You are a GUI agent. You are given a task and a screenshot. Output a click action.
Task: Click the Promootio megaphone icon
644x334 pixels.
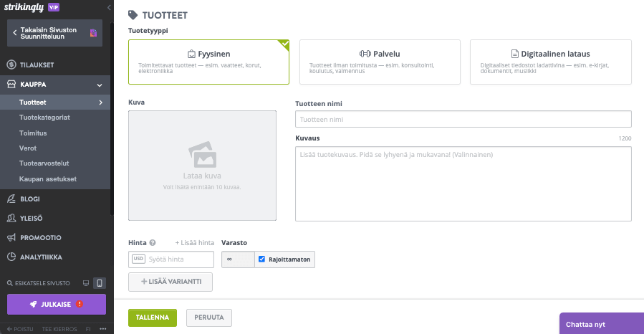pos(11,237)
